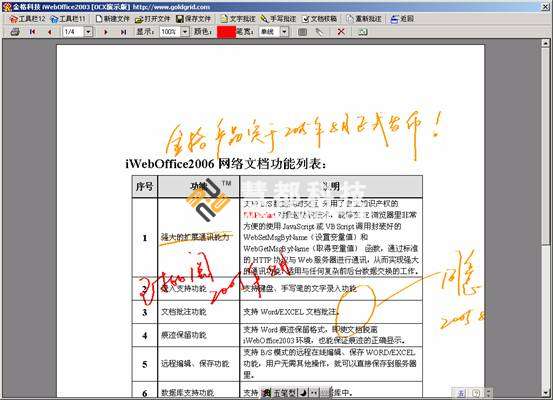
Task: Click the 重新批注 re-annotate button
Action: tap(364, 19)
